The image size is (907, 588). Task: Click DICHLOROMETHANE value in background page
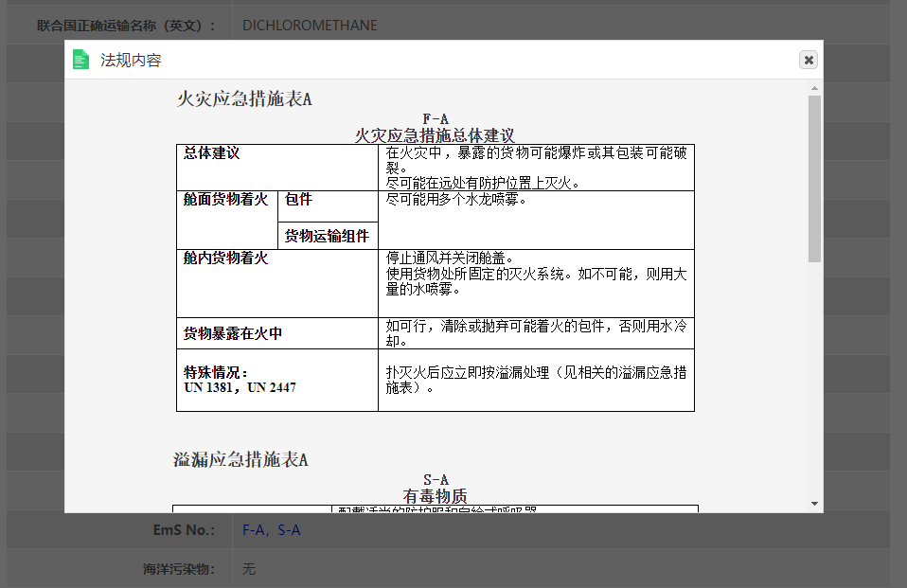[x=310, y=26]
